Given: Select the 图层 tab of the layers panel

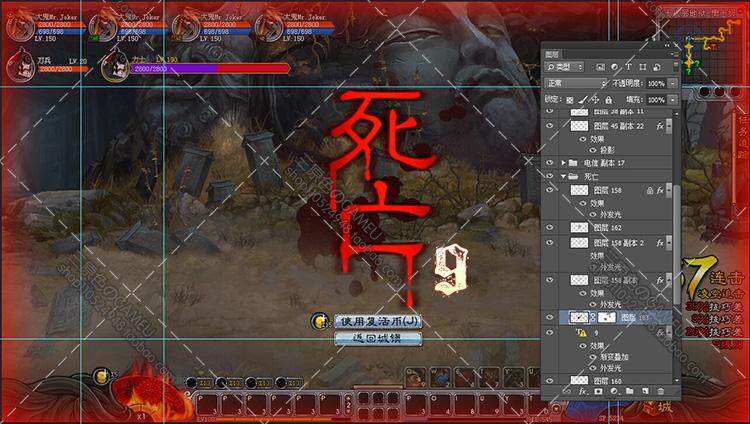Looking at the screenshot, I should 552,54.
